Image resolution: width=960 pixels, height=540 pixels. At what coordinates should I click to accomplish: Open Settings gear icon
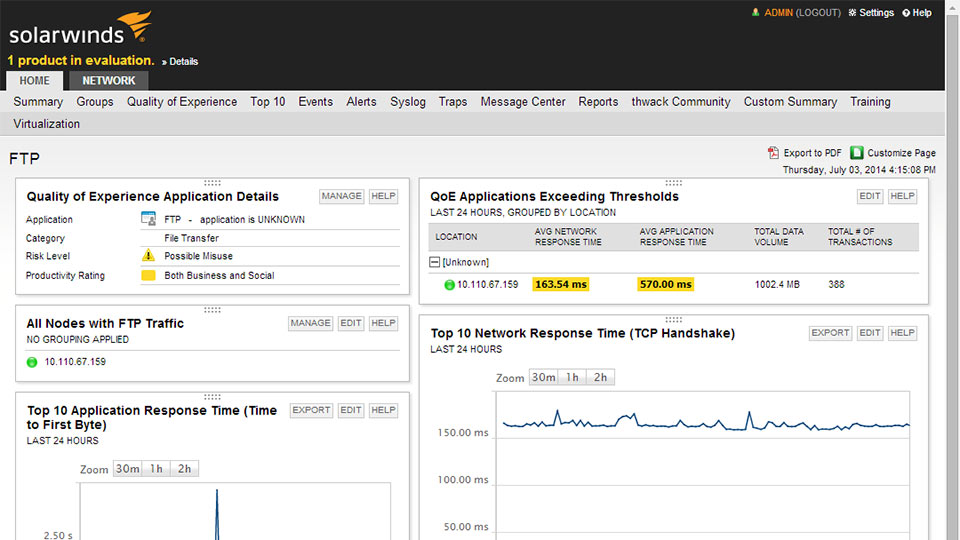click(852, 13)
